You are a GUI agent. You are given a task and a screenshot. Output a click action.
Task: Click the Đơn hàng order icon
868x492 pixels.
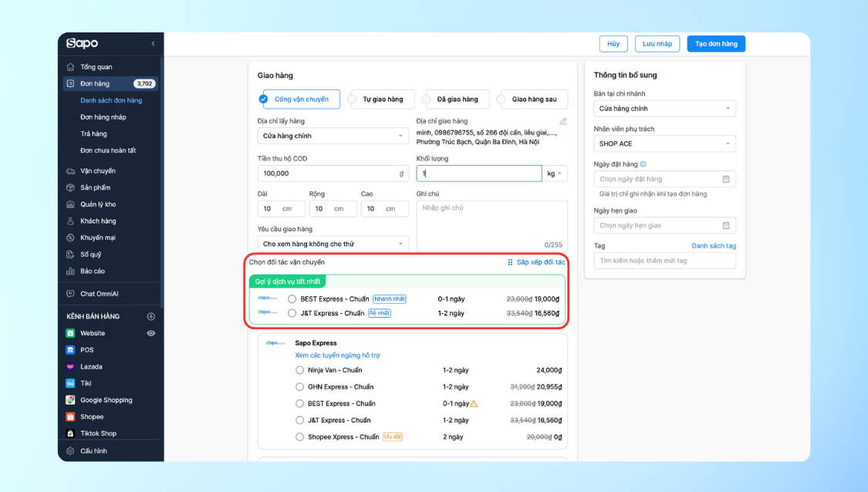(70, 83)
